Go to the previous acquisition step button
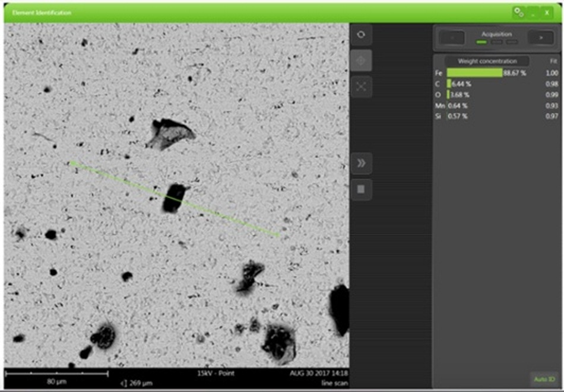This screenshot has height=392, width=564. coord(452,38)
